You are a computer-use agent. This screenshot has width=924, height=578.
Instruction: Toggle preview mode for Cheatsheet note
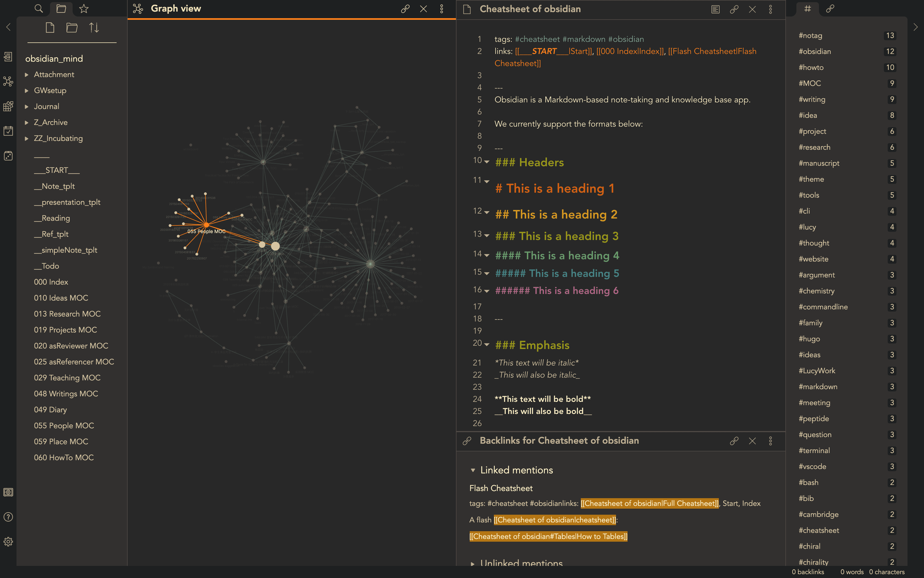pos(716,9)
